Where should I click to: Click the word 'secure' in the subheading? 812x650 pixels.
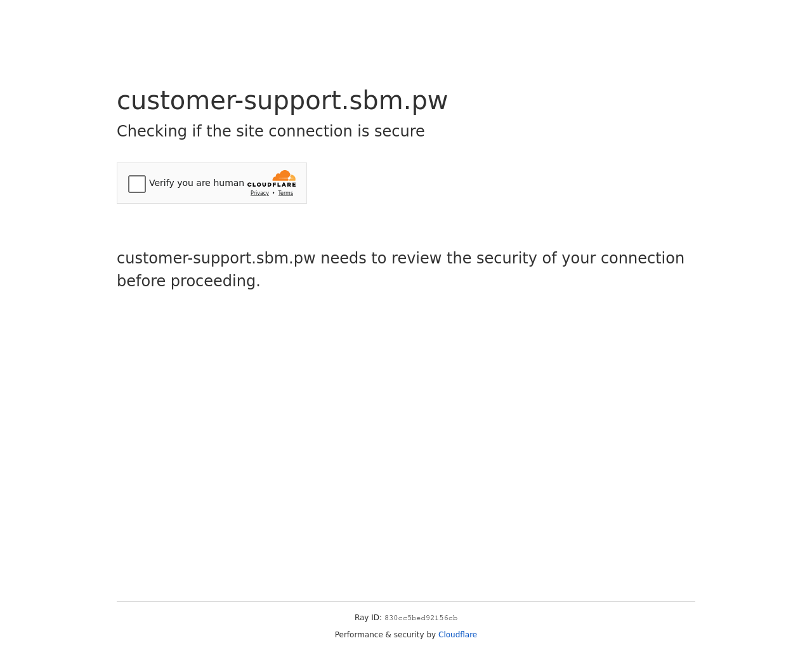click(399, 131)
